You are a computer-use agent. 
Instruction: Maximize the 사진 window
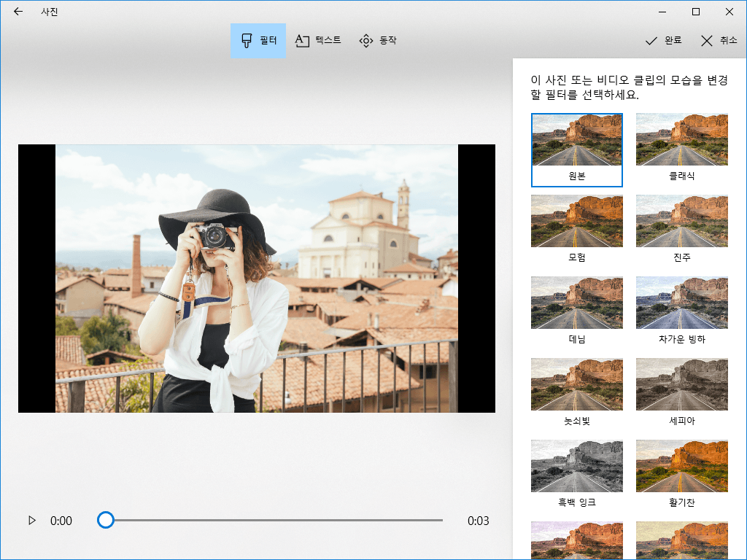[x=695, y=12]
